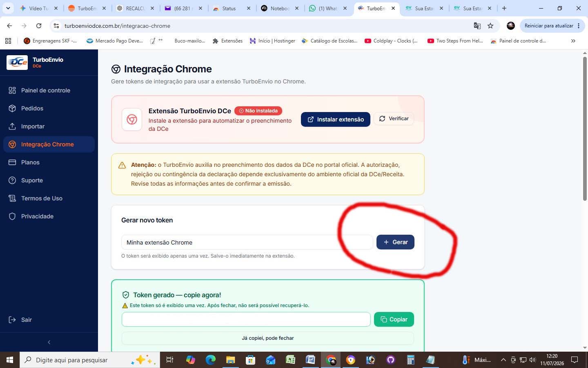Bookmark this page with star icon
The image size is (588, 368).
pyautogui.click(x=490, y=26)
